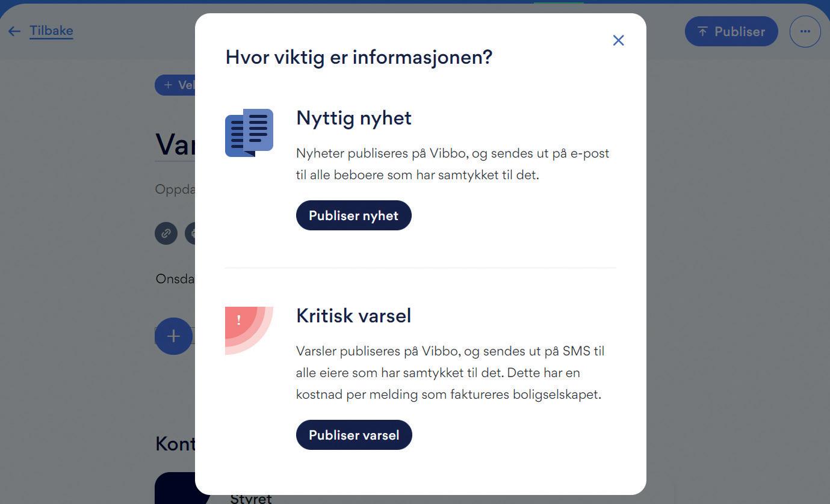Click the Publiser button in the header
The height and width of the screenshot is (504, 830).
click(731, 31)
